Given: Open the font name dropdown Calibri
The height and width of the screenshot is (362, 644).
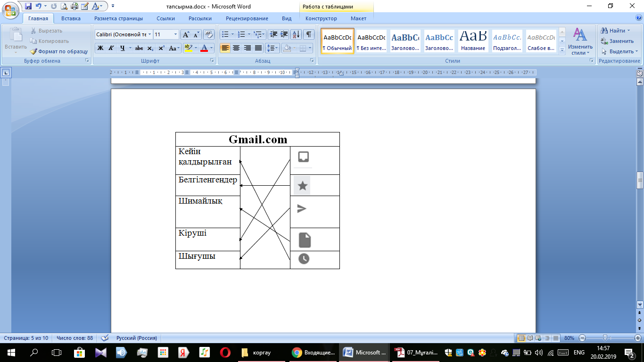Looking at the screenshot, I should point(124,34).
